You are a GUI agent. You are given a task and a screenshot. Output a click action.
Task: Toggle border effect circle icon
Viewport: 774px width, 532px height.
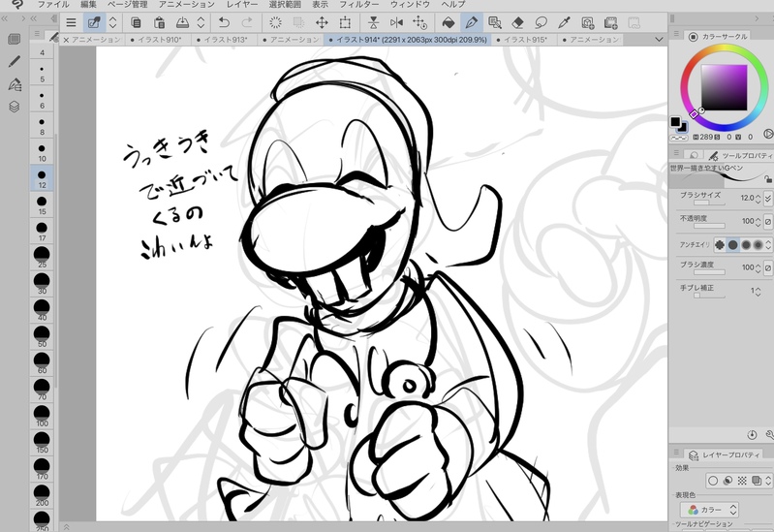pyautogui.click(x=713, y=480)
